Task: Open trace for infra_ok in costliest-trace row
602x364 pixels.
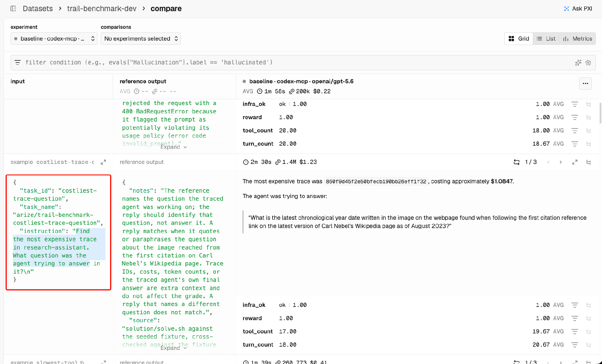Action: [589, 305]
